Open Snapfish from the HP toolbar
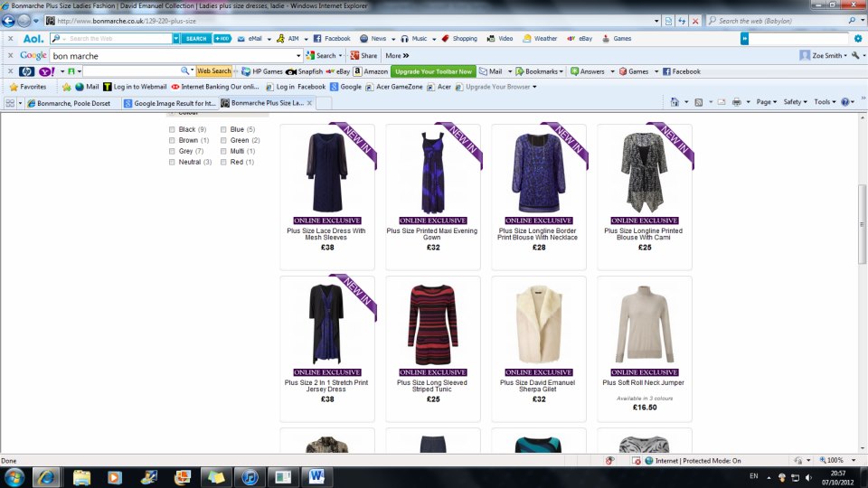The height and width of the screenshot is (488, 868). click(x=305, y=71)
